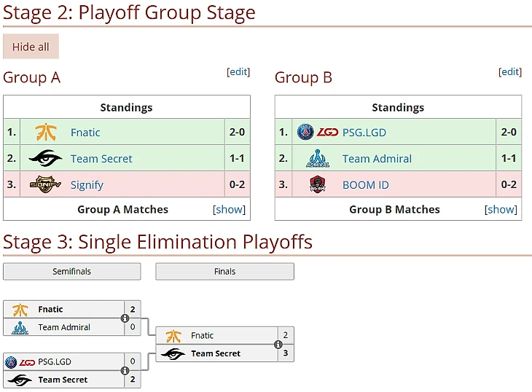Select Team Secret winner row in Finals bracket

tap(216, 353)
